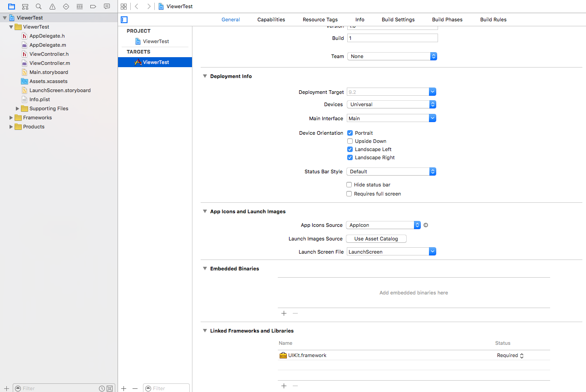
Task: Open the Report navigator speech bubble icon
Action: pos(107,6)
